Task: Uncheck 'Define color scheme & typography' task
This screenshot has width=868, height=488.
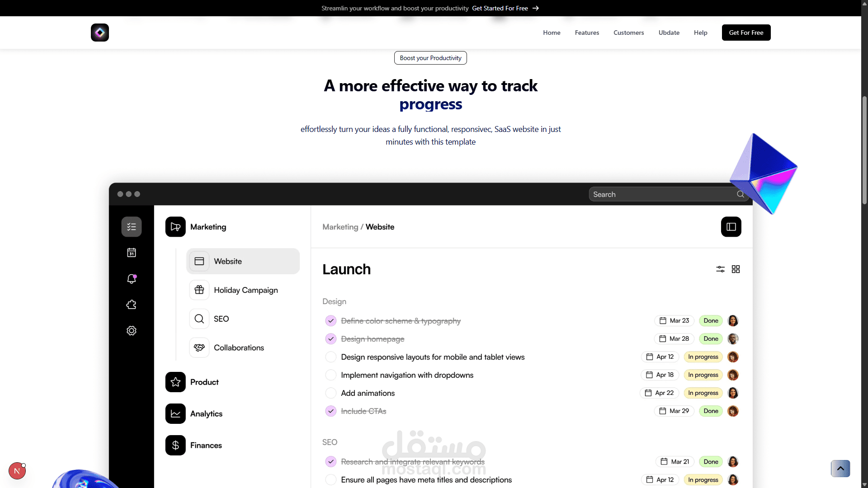Action: point(331,321)
